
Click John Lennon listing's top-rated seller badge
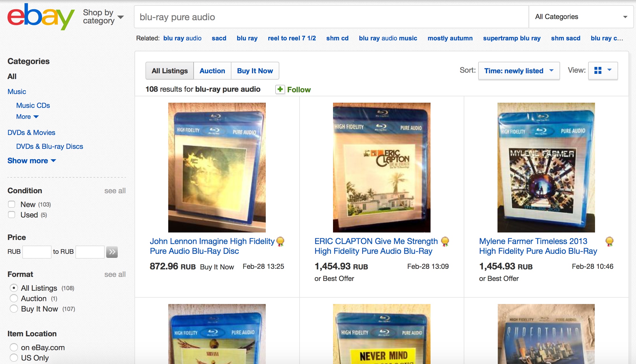tap(280, 241)
